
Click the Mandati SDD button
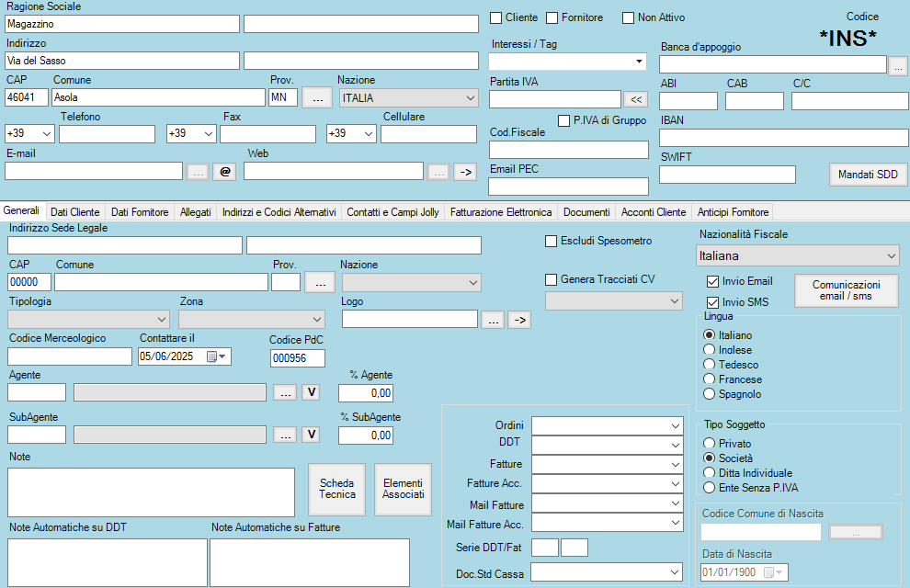[868, 174]
